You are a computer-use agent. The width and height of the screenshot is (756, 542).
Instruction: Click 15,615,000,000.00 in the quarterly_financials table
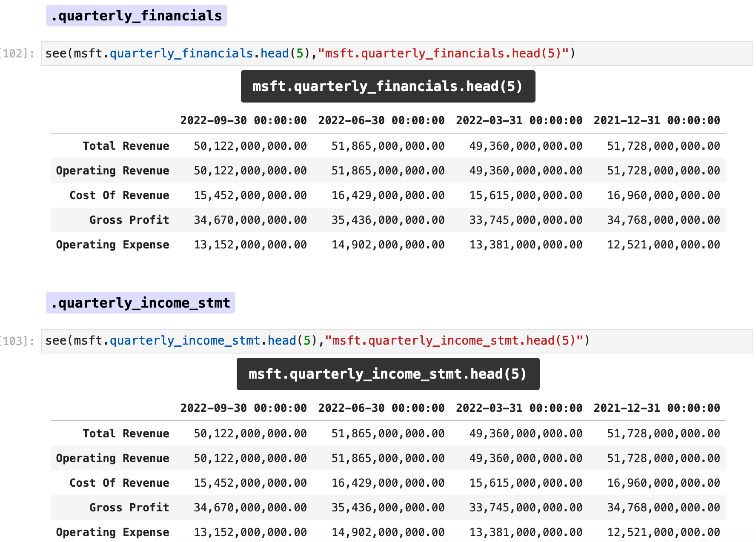526,195
